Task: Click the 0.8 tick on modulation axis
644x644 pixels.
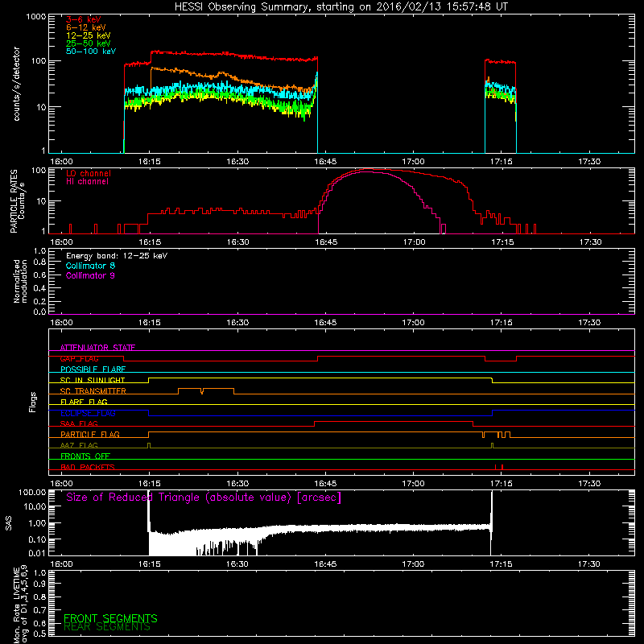Action: coord(39,262)
